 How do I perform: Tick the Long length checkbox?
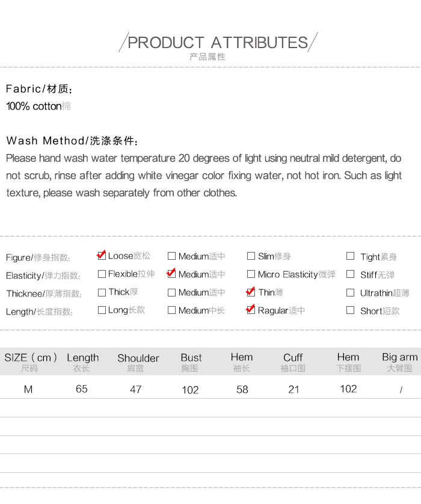[102, 310]
